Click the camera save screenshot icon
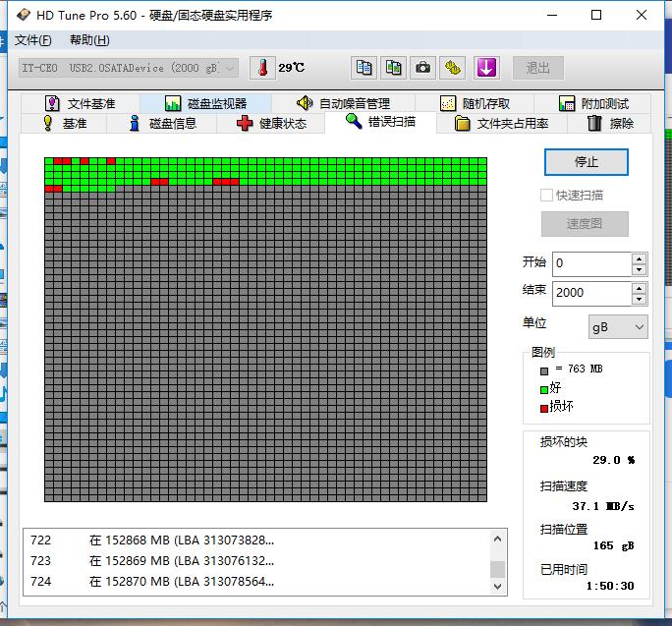The image size is (672, 626). 422,68
